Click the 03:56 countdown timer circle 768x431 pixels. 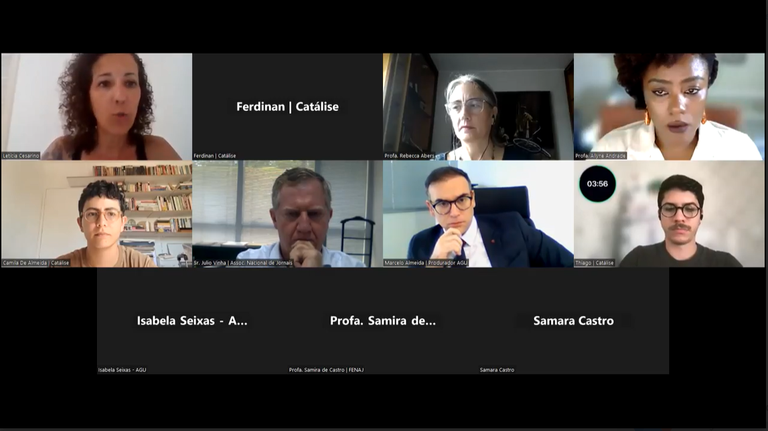point(597,184)
